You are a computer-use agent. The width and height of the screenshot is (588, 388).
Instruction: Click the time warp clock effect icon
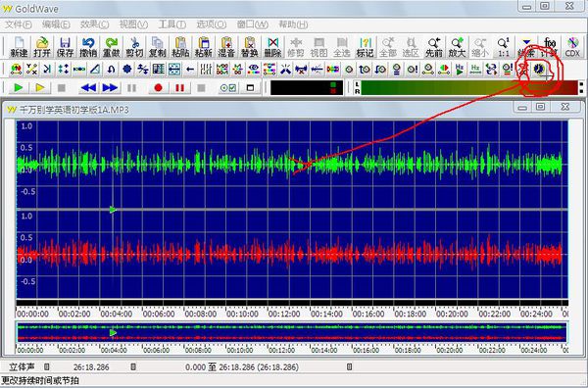pyautogui.click(x=539, y=69)
